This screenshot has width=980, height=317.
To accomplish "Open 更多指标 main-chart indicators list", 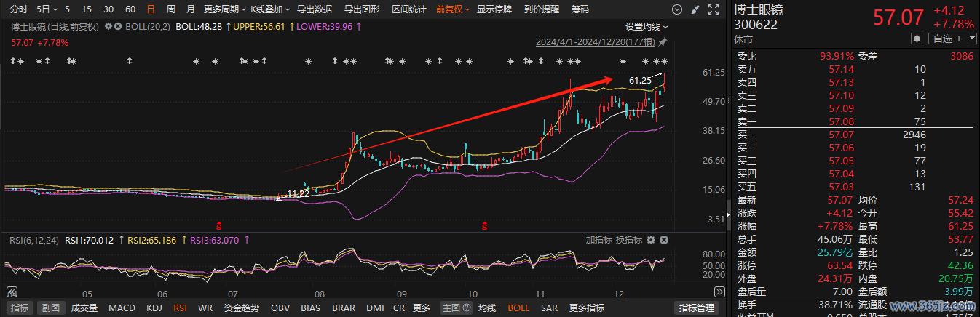I will tap(586, 308).
